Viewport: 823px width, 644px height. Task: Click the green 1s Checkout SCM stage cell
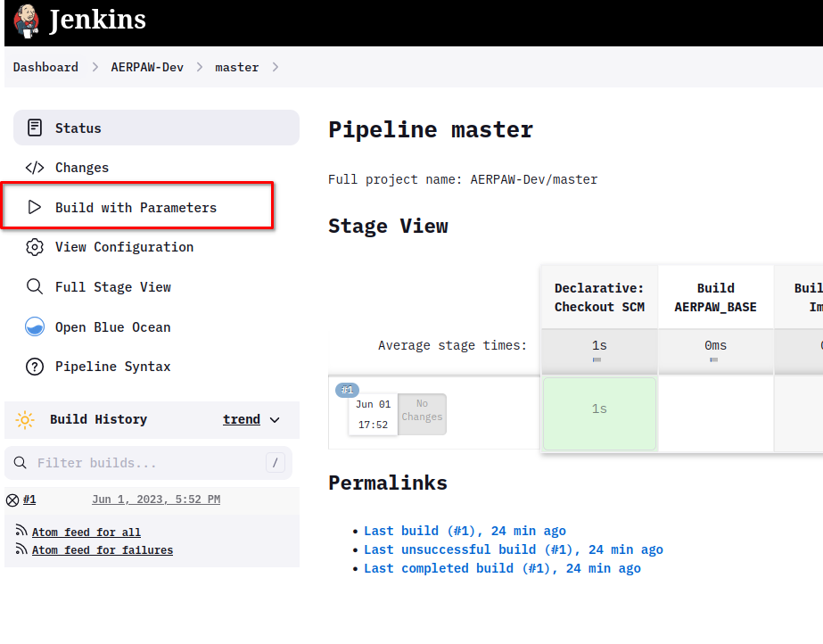(x=599, y=413)
